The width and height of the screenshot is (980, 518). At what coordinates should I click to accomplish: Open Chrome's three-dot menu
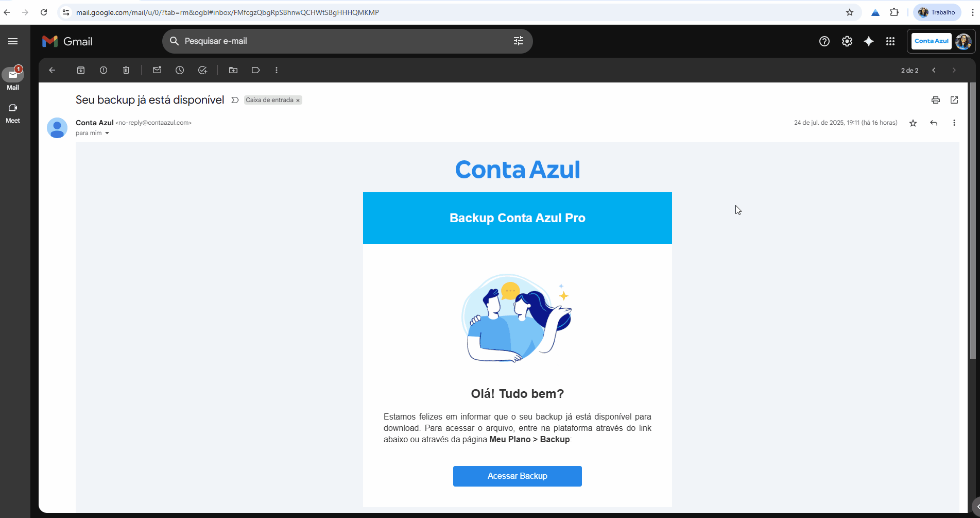tap(973, 12)
